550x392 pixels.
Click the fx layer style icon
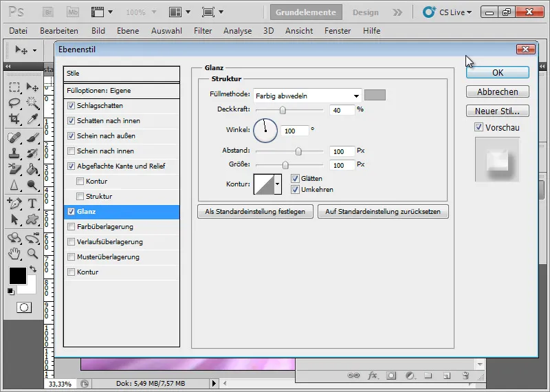(x=373, y=375)
